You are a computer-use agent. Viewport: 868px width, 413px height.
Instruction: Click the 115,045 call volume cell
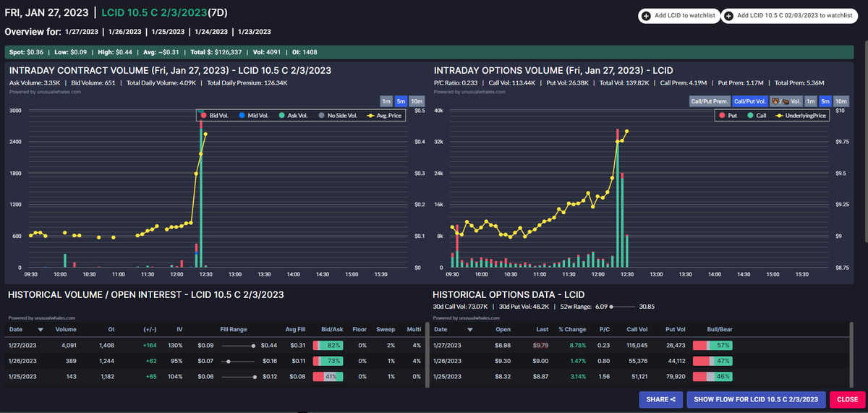click(x=636, y=346)
